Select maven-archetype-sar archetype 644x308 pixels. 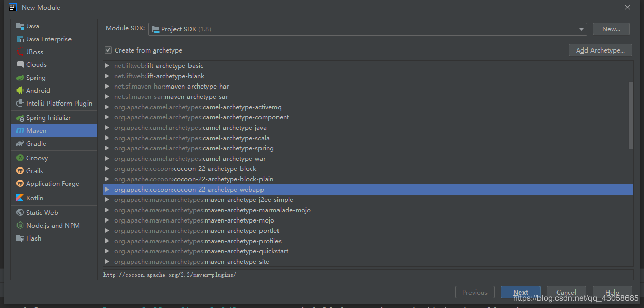coord(368,97)
